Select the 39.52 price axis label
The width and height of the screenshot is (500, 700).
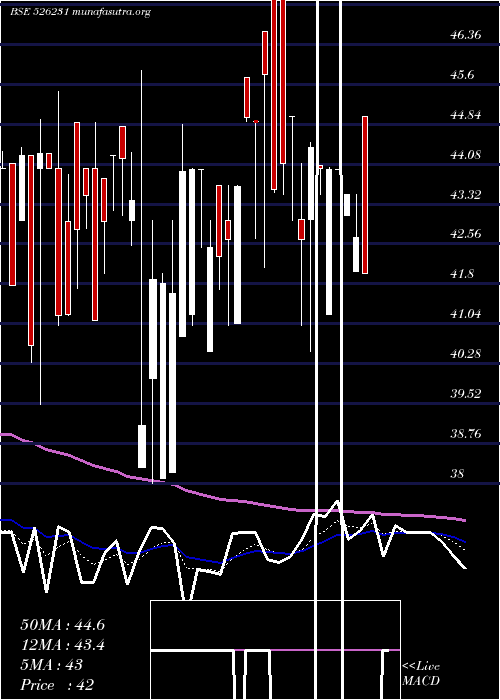click(x=466, y=393)
